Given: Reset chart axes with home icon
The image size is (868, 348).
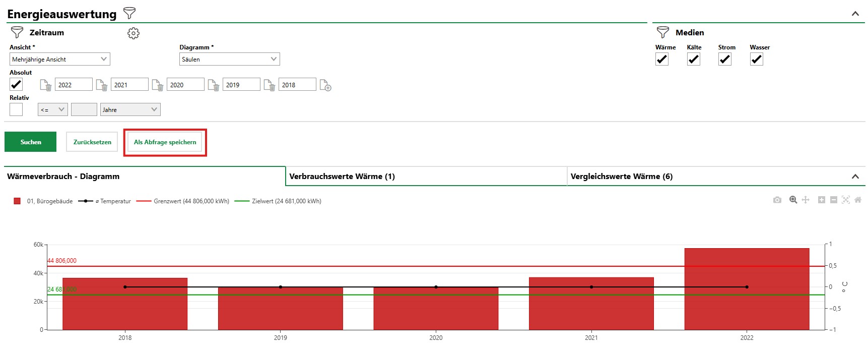Looking at the screenshot, I should [858, 200].
